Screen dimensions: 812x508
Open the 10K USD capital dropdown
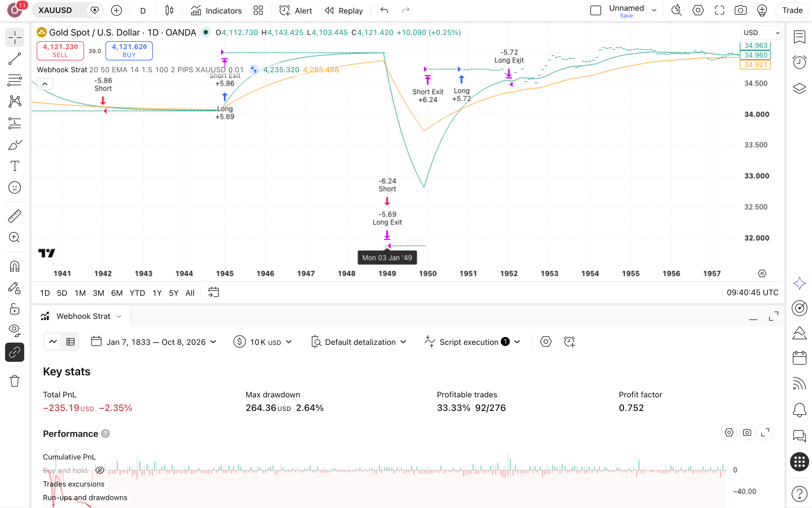point(263,342)
